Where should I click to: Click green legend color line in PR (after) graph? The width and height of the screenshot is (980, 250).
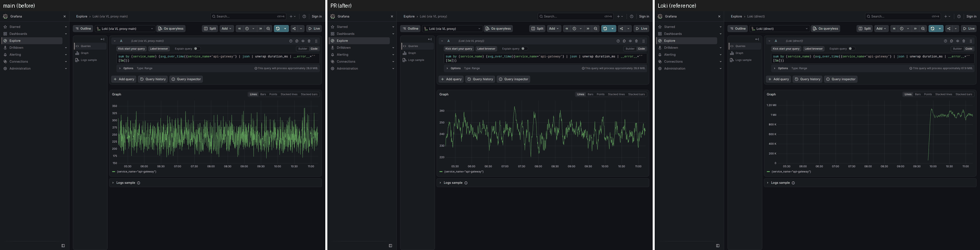(x=441, y=172)
